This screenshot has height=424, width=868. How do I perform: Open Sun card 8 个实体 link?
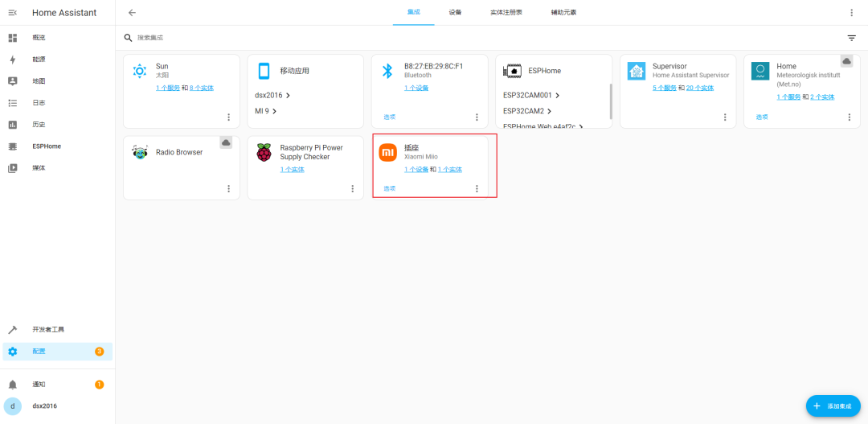(202, 88)
